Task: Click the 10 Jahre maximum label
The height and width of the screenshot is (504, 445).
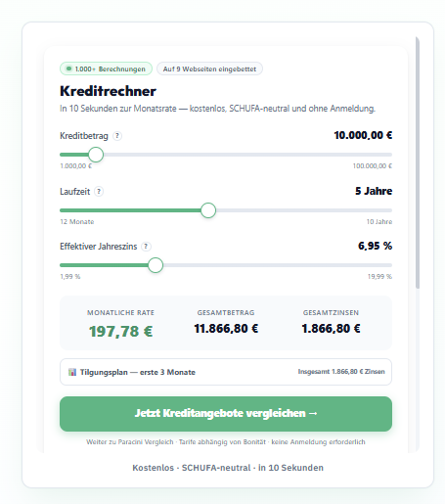Action: (379, 222)
